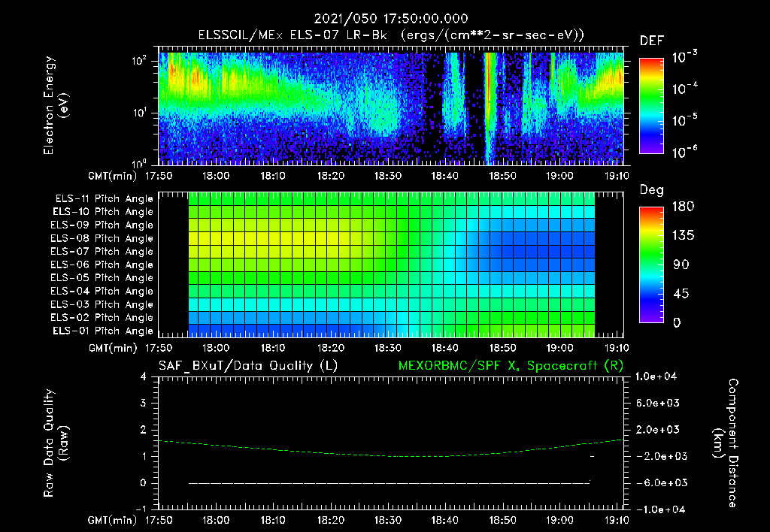Click the 10^-5 DEF scale value

tap(684, 119)
